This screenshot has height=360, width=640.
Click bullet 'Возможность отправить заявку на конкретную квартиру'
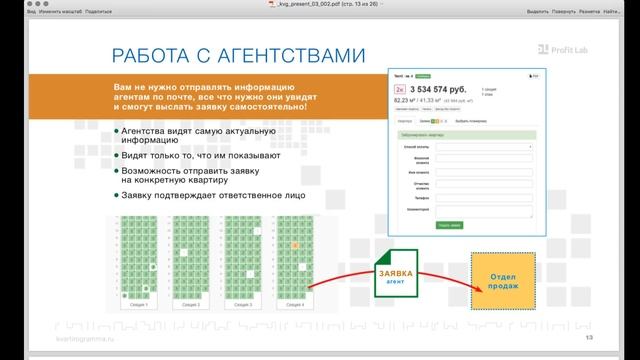click(190, 175)
